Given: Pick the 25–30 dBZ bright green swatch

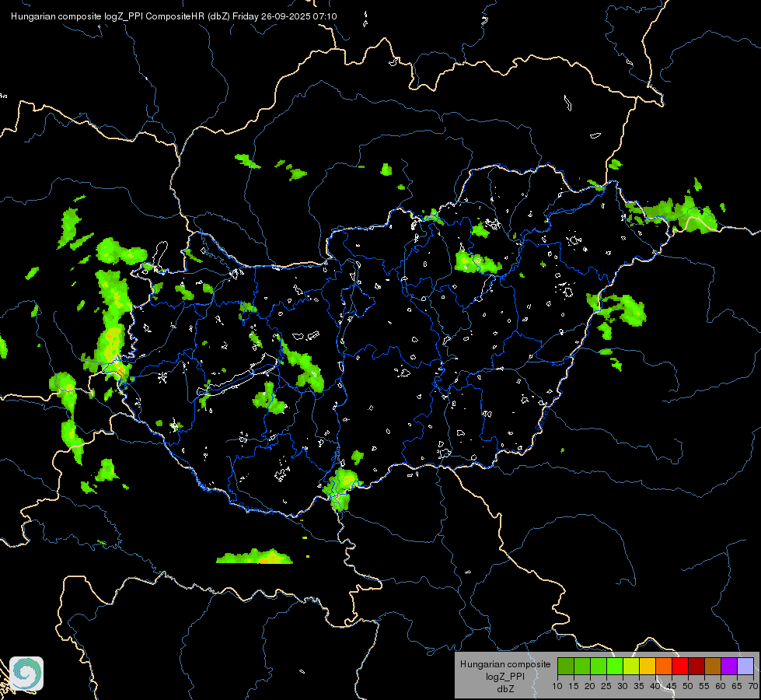Looking at the screenshot, I should (615, 666).
